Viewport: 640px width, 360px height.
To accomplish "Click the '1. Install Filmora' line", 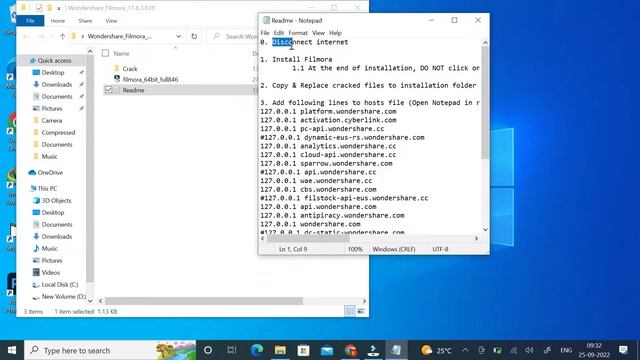I will click(296, 59).
